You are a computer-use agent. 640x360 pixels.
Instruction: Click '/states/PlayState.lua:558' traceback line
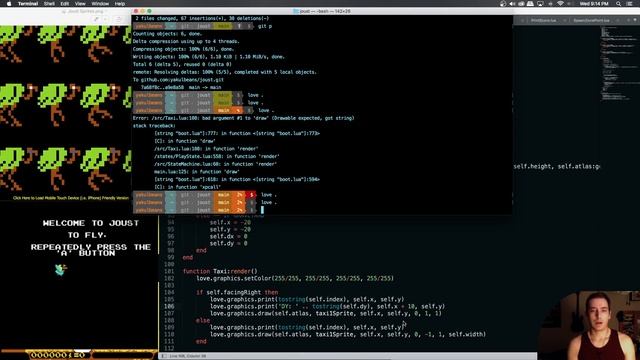(217, 156)
